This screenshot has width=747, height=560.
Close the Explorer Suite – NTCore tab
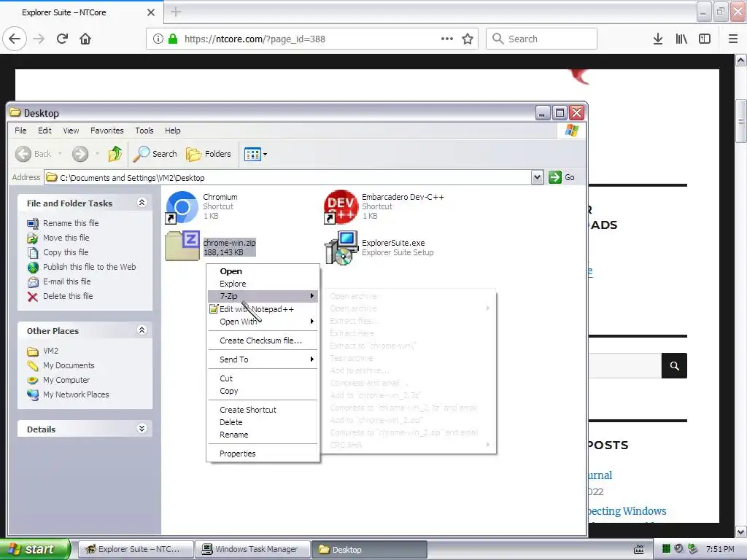150,12
